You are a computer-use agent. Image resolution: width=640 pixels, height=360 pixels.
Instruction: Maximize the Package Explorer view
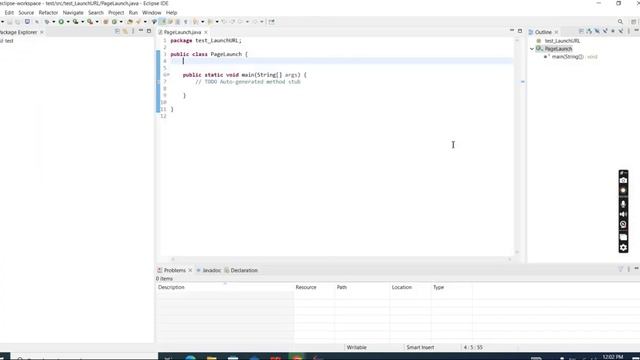(149, 31)
